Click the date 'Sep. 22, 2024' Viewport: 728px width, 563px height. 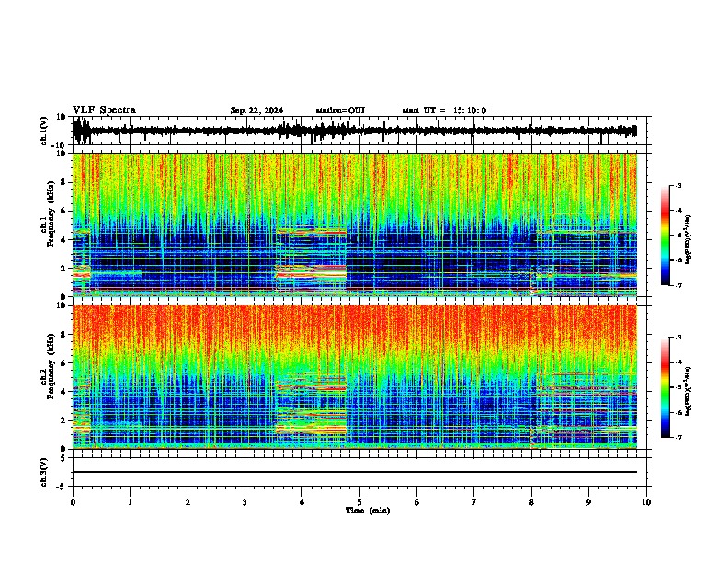(x=256, y=110)
